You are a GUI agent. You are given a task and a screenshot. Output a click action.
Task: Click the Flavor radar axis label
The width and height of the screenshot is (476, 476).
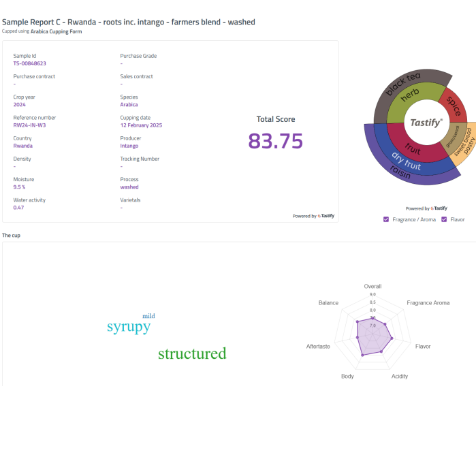point(423,347)
